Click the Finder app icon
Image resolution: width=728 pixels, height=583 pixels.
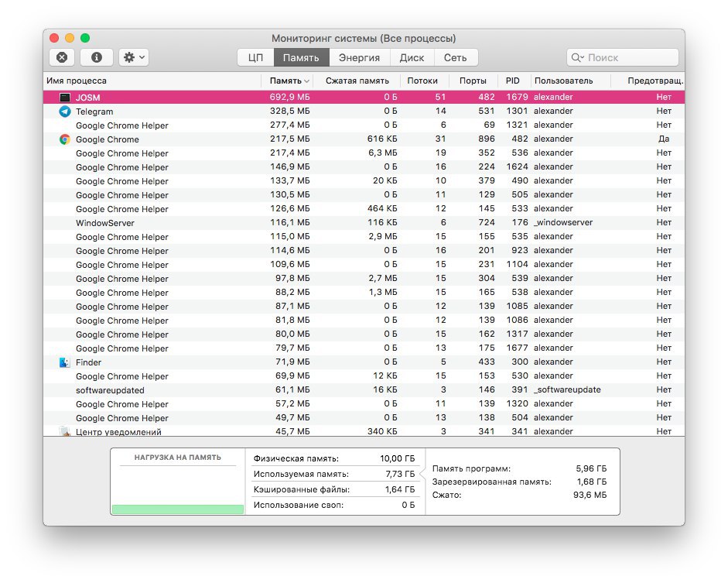pos(65,362)
